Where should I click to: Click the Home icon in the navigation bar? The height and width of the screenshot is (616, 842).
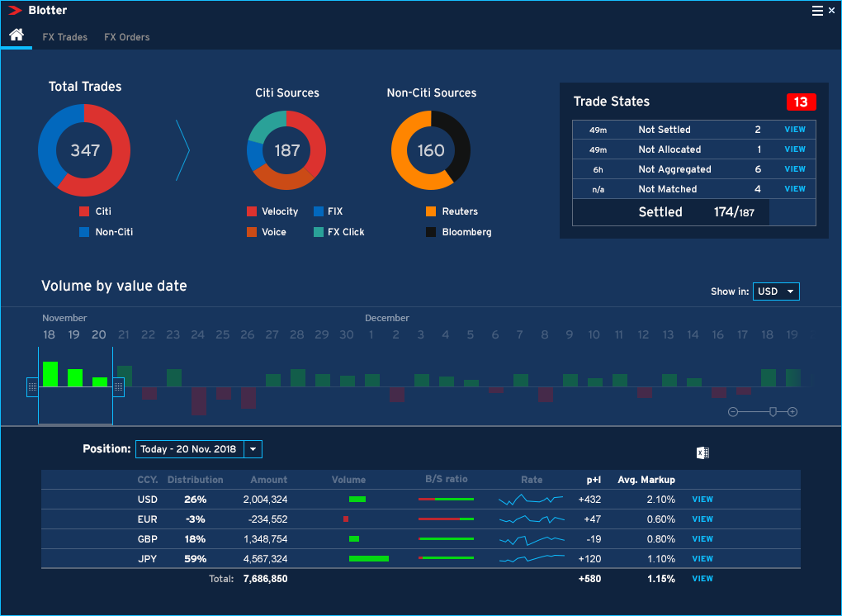17,35
